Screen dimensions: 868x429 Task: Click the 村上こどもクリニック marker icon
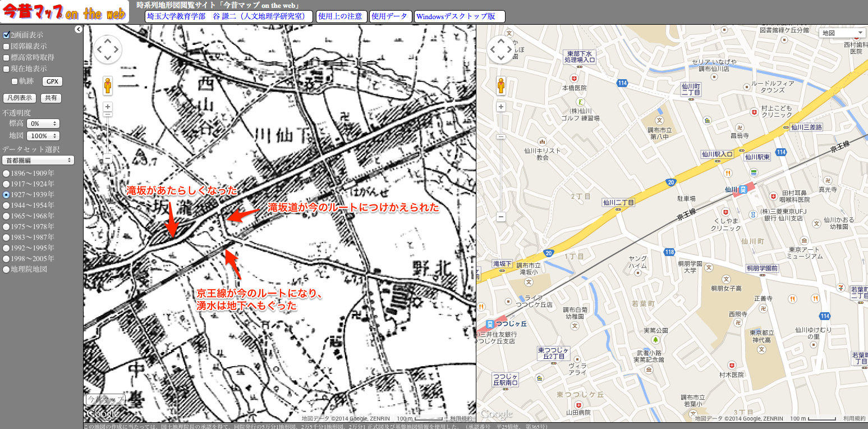click(754, 112)
